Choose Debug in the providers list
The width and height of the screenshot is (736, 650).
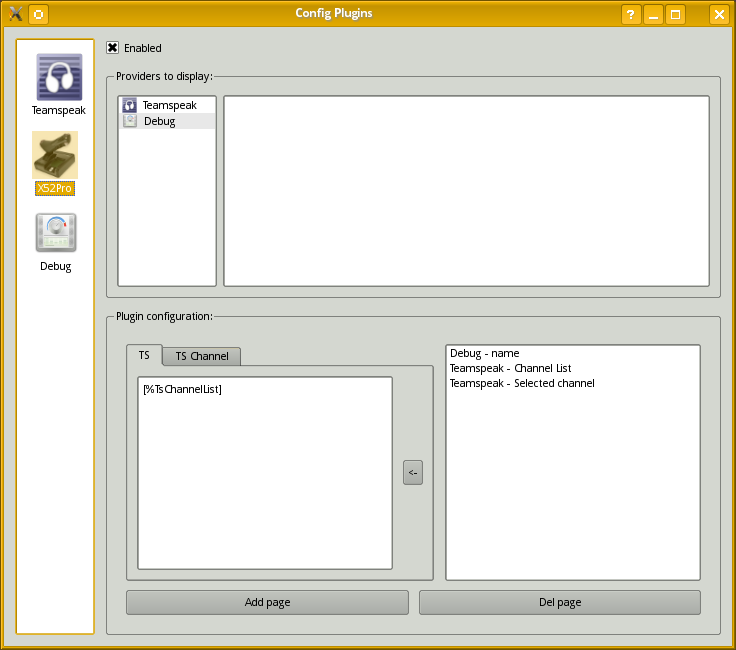coord(159,121)
